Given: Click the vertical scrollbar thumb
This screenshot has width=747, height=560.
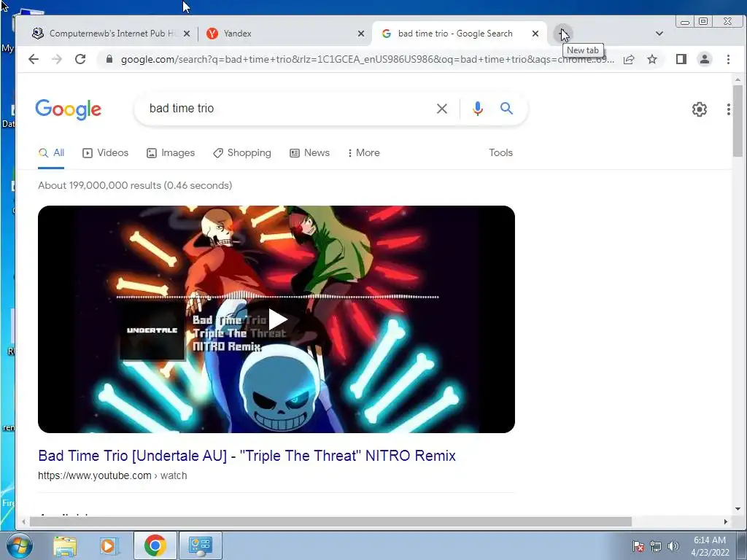Looking at the screenshot, I should tap(738, 121).
